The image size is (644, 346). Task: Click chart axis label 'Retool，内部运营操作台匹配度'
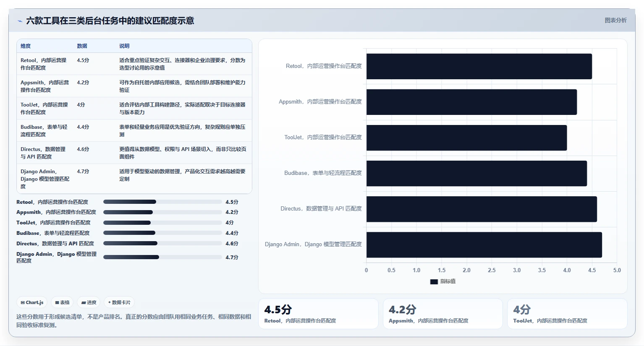(x=324, y=66)
